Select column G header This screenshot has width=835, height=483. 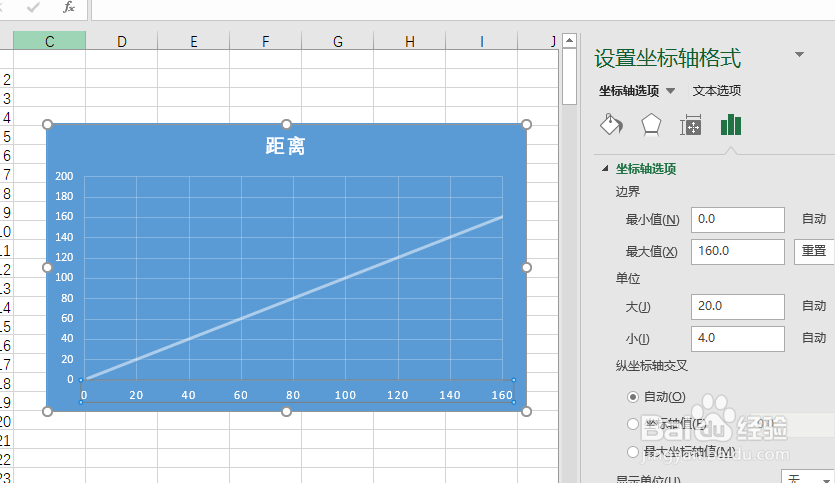tap(338, 41)
